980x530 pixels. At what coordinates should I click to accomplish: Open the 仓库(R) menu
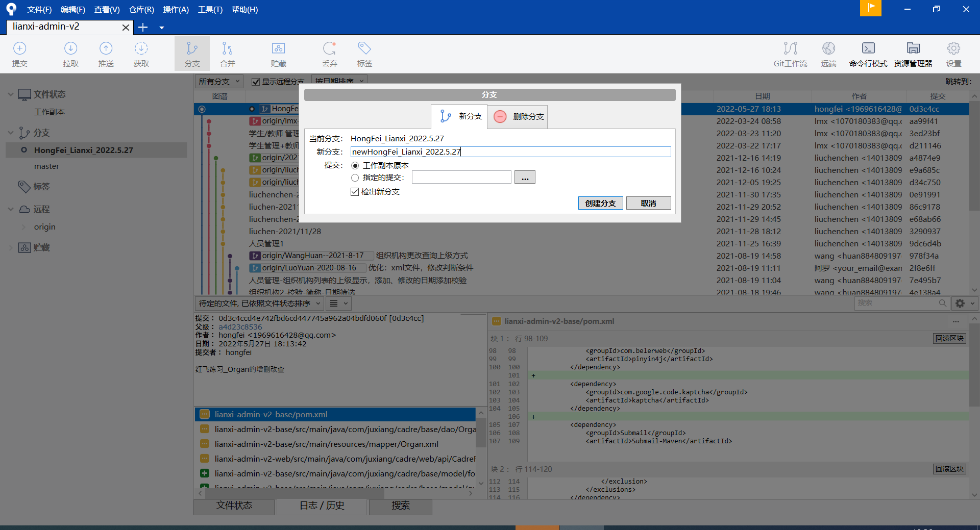point(141,10)
